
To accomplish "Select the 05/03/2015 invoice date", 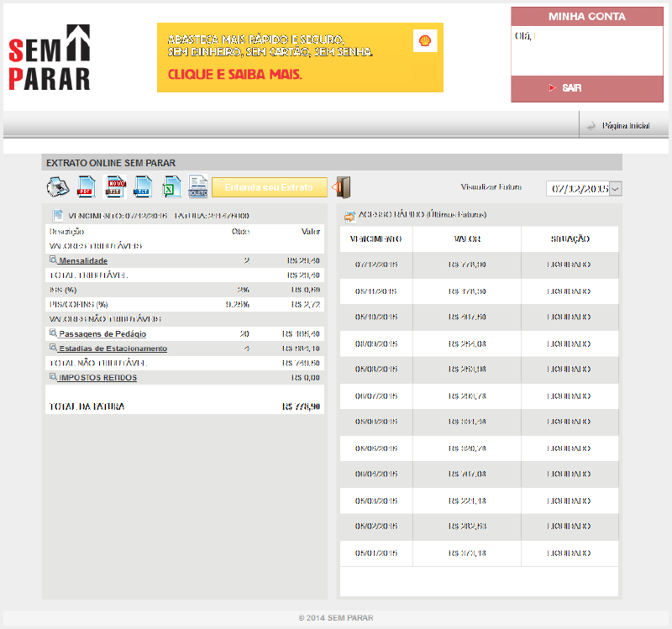I will point(375,501).
